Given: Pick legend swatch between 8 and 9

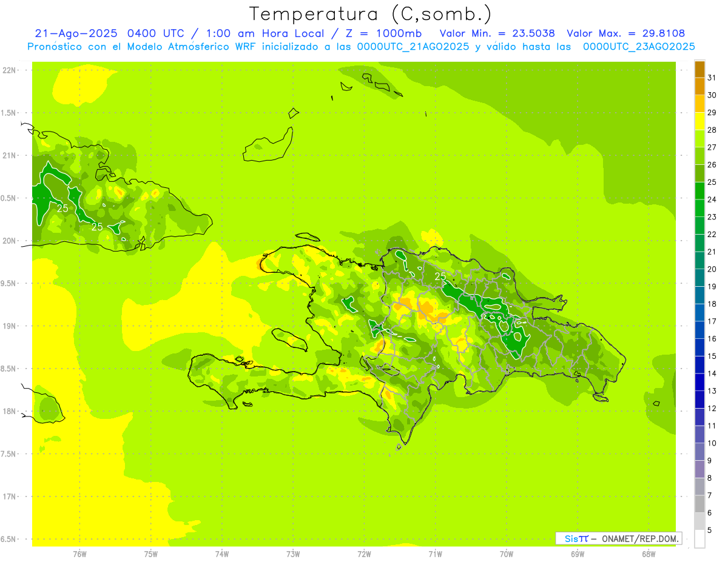Looking at the screenshot, I should pyautogui.click(x=699, y=469).
